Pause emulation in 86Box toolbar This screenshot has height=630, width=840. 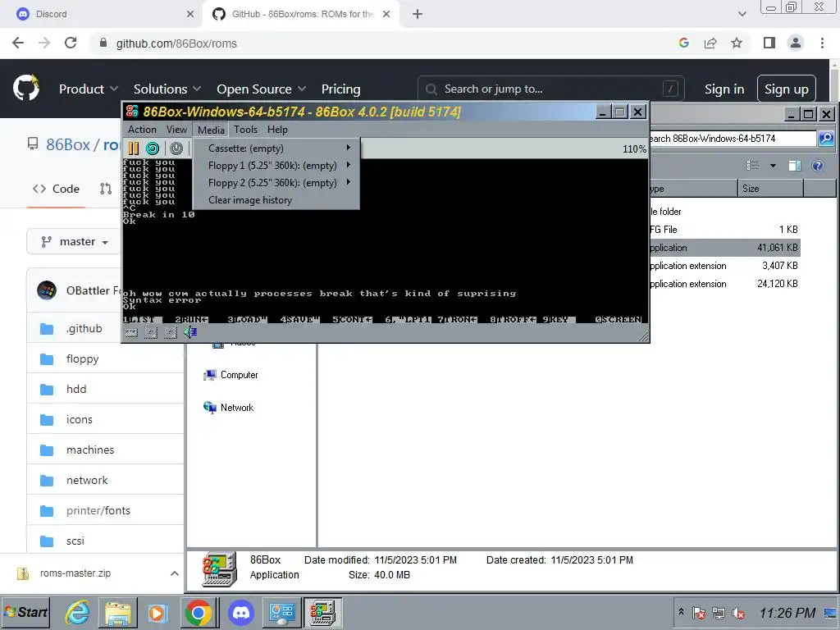(x=134, y=148)
